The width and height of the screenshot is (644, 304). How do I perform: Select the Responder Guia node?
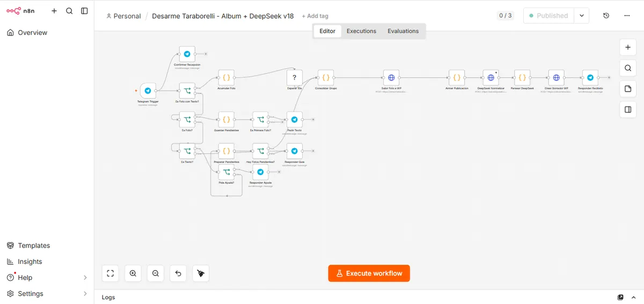(294, 151)
